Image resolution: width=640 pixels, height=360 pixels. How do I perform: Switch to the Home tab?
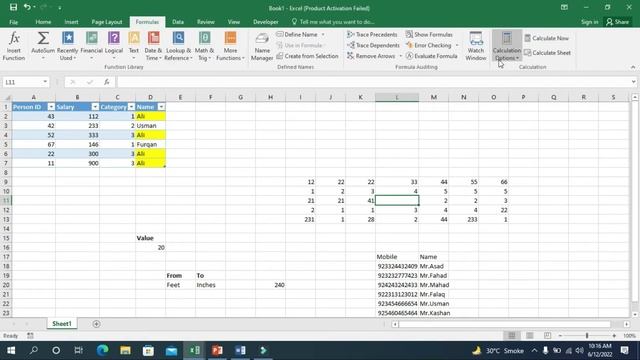pos(43,22)
